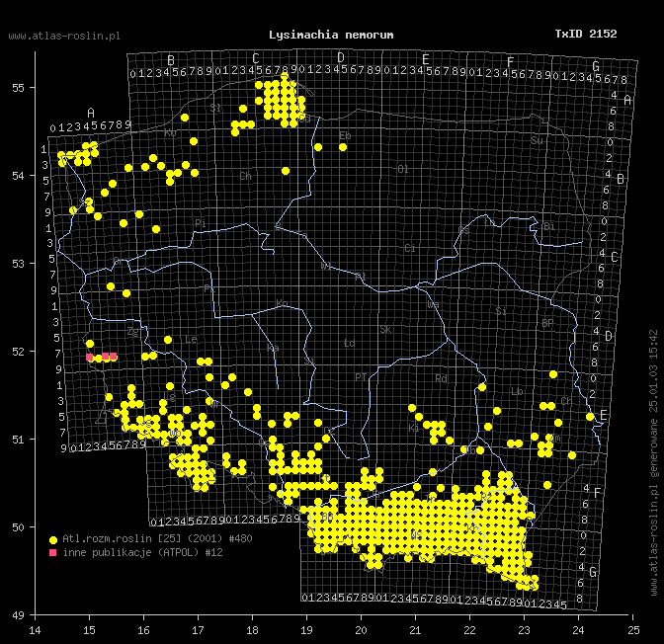
Task: Click longitude axis label 16
Action: point(143,630)
